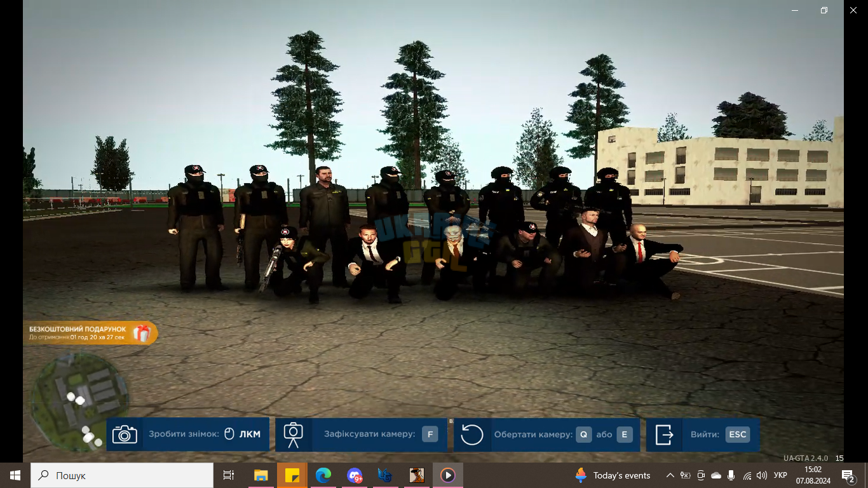
Task: Restore down the game window
Action: [x=824, y=10]
